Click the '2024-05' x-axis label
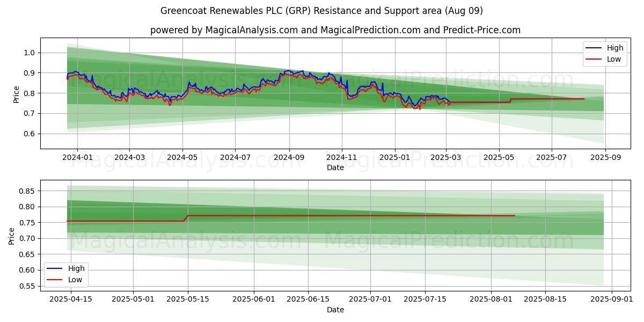Image resolution: width=644 pixels, height=322 pixels. [182, 158]
